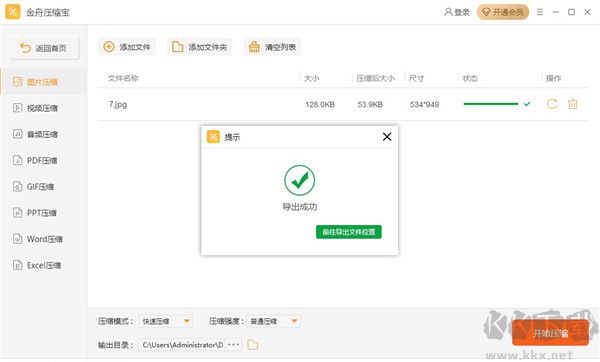This screenshot has width=600, height=362.
Task: Open the hamburger main menu icon
Action: point(540,12)
